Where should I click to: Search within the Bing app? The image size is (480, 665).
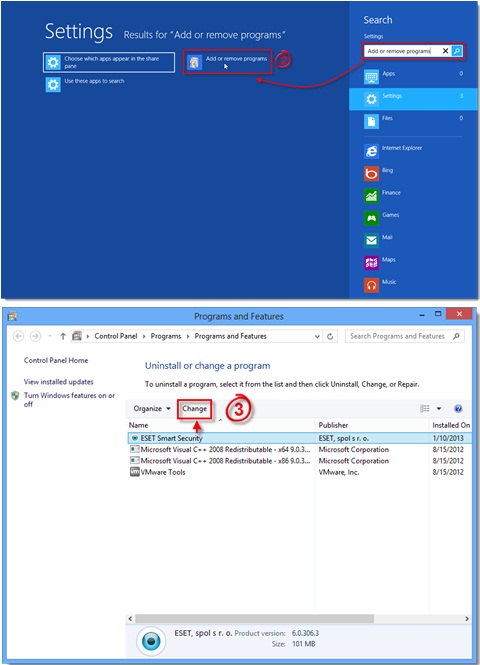pos(379,173)
